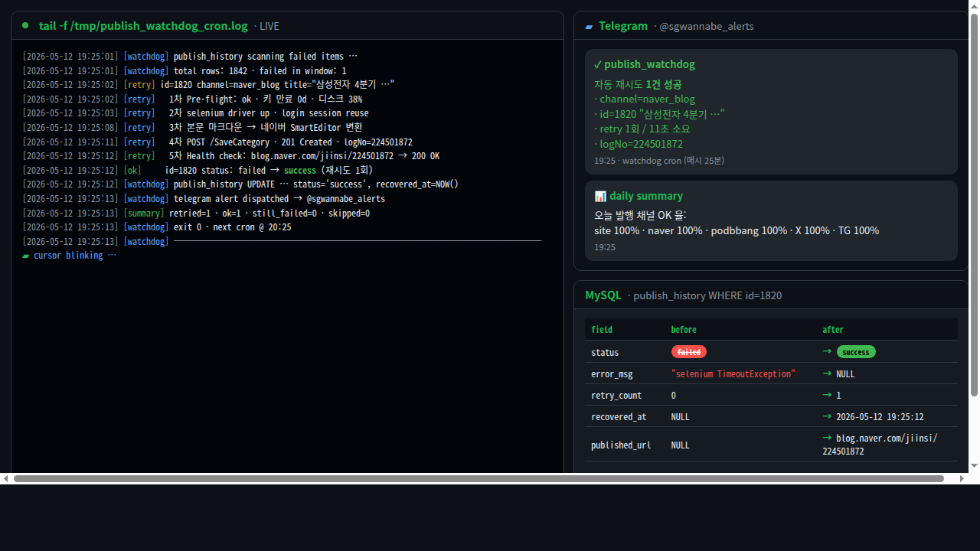Viewport: 980px width, 551px height.
Task: Click the 'telegram alert dispatched' log line
Action: point(204,199)
